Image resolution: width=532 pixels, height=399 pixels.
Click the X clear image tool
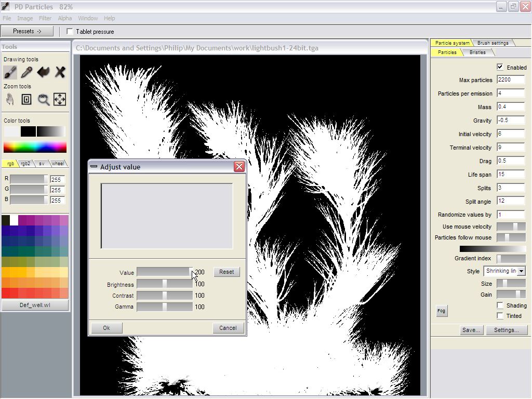tap(60, 72)
